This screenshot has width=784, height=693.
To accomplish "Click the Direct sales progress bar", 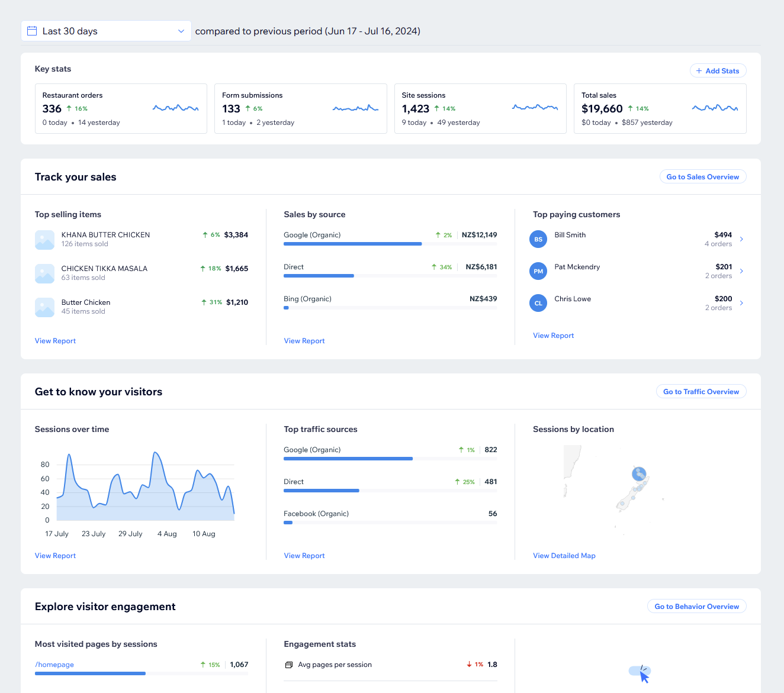I will point(390,276).
